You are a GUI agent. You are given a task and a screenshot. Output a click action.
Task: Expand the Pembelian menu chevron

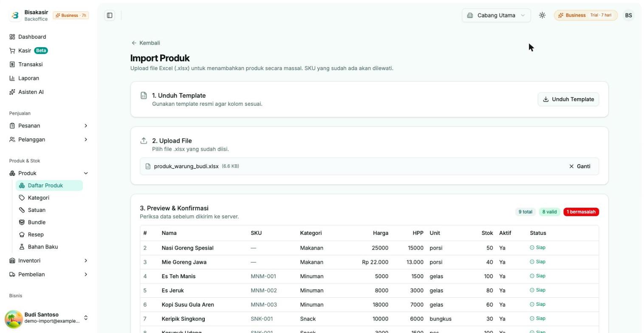[x=86, y=274]
